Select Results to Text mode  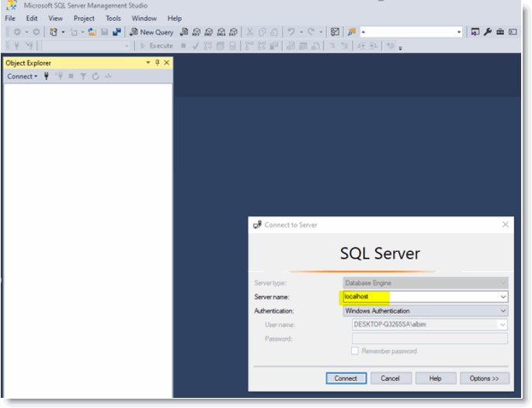point(290,46)
